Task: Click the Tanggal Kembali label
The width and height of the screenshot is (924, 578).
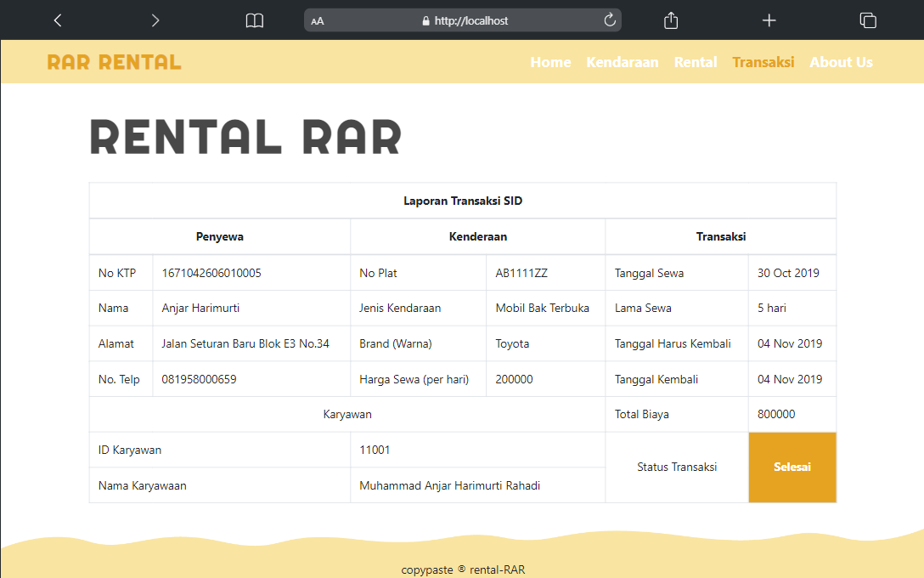Action: pos(656,379)
